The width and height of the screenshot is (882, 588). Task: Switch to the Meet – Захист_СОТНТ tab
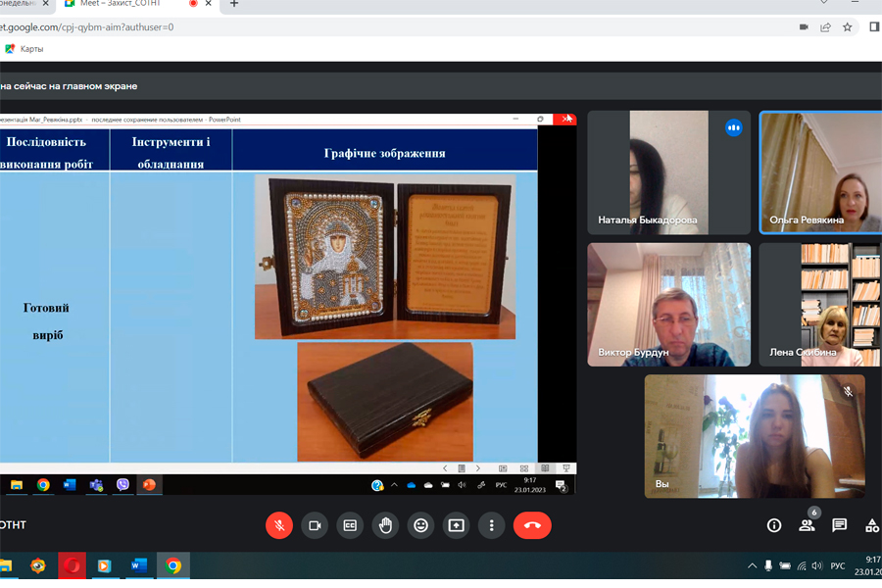128,3
